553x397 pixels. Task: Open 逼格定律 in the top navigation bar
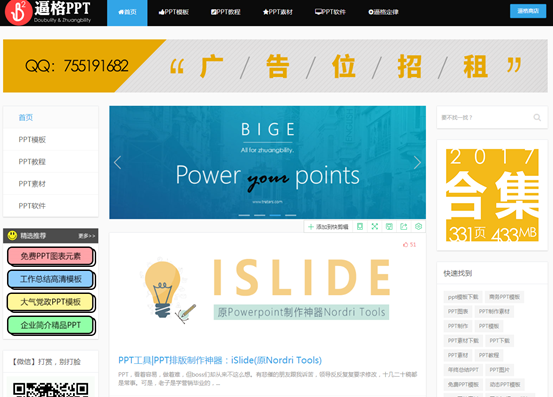[x=383, y=12]
